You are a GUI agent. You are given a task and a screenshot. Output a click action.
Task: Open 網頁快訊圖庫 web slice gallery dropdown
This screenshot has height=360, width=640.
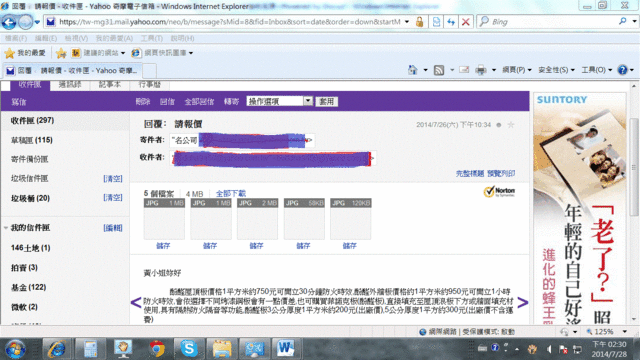(162, 53)
